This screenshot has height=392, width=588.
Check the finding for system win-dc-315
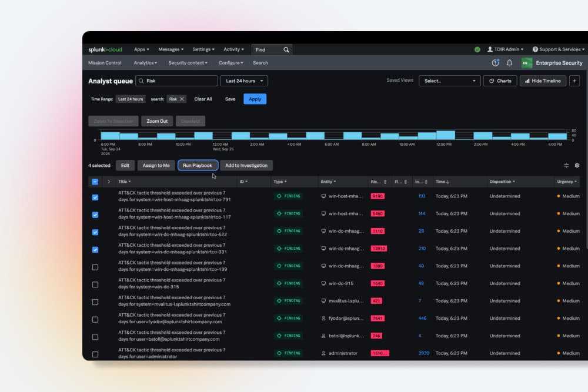click(x=95, y=284)
